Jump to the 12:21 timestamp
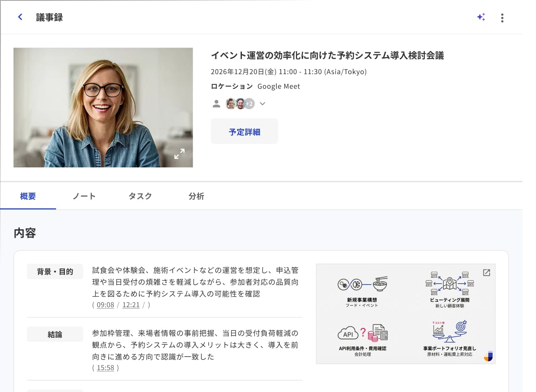 (131, 305)
